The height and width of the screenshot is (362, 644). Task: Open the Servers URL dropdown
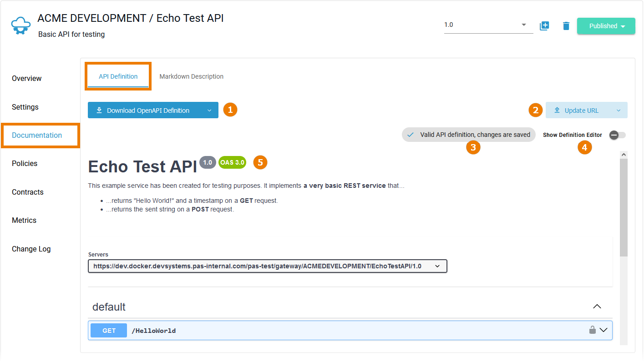[437, 266]
